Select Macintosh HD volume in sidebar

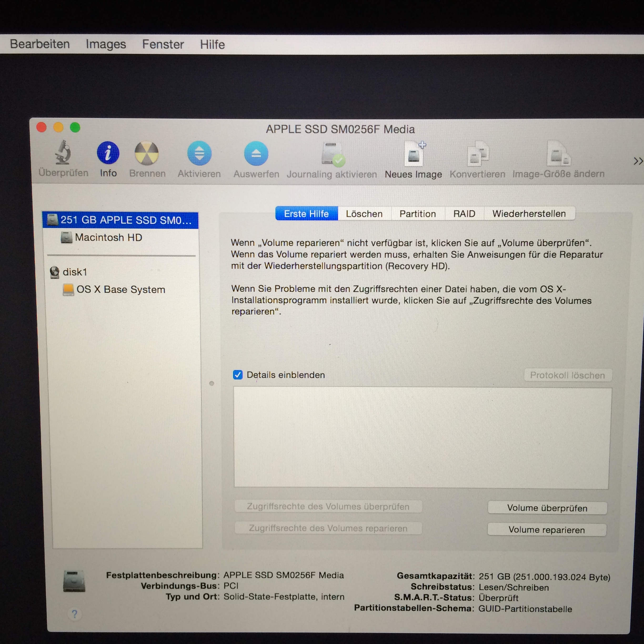pyautogui.click(x=109, y=238)
